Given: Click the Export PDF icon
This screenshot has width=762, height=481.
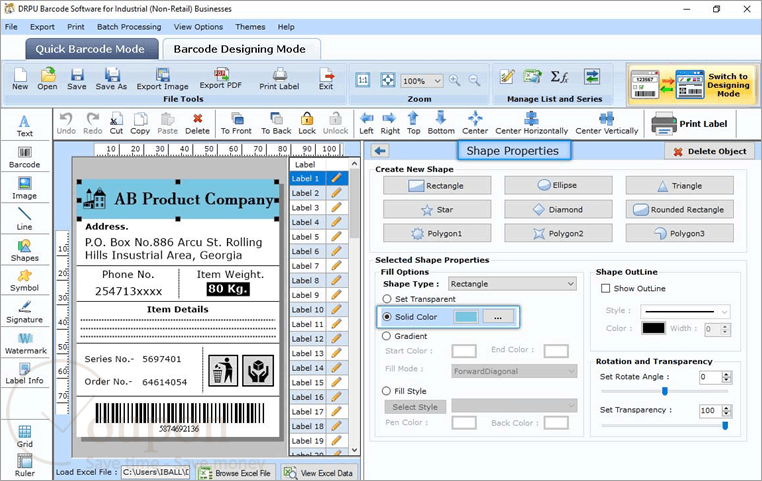Looking at the screenshot, I should pyautogui.click(x=221, y=78).
